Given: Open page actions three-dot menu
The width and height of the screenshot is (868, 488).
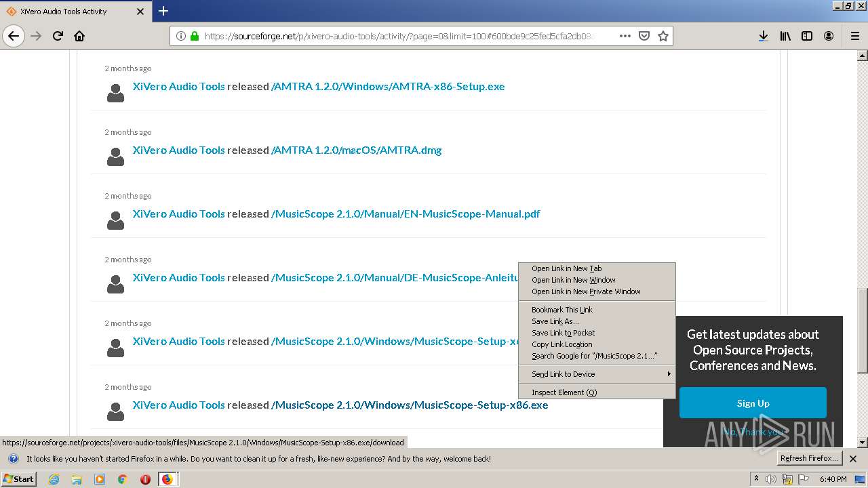Looking at the screenshot, I should 625,36.
